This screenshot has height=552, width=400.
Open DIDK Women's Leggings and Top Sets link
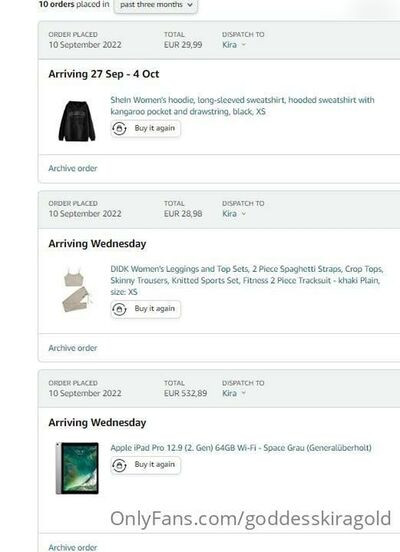point(246,280)
